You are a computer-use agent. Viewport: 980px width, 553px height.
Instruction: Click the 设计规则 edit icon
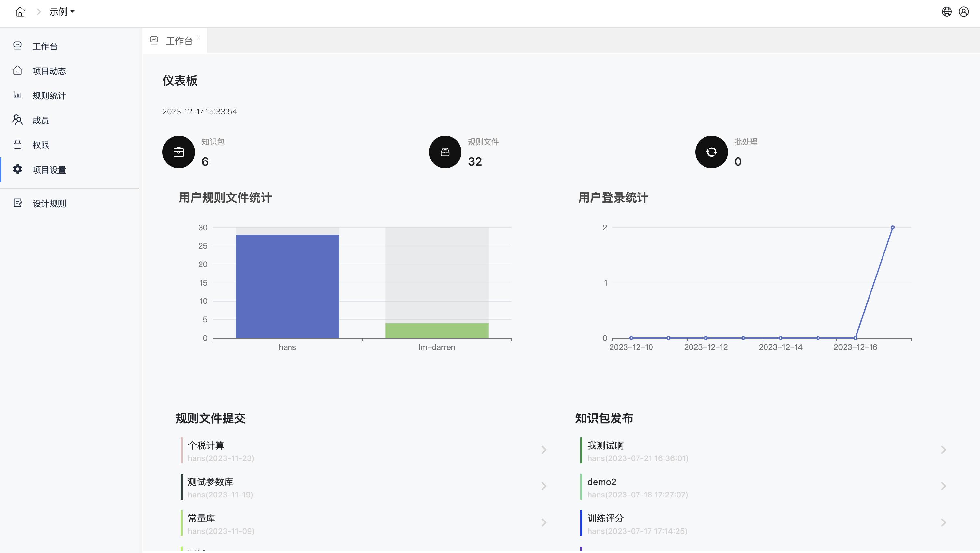coord(18,203)
